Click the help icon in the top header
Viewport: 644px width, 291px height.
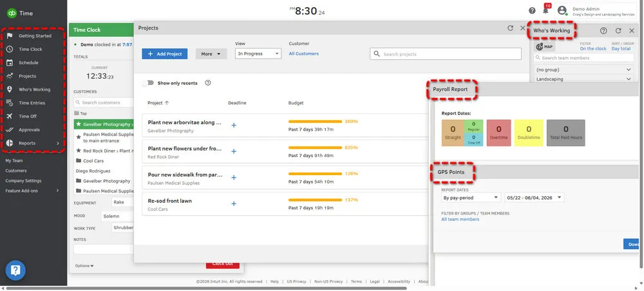(x=533, y=11)
